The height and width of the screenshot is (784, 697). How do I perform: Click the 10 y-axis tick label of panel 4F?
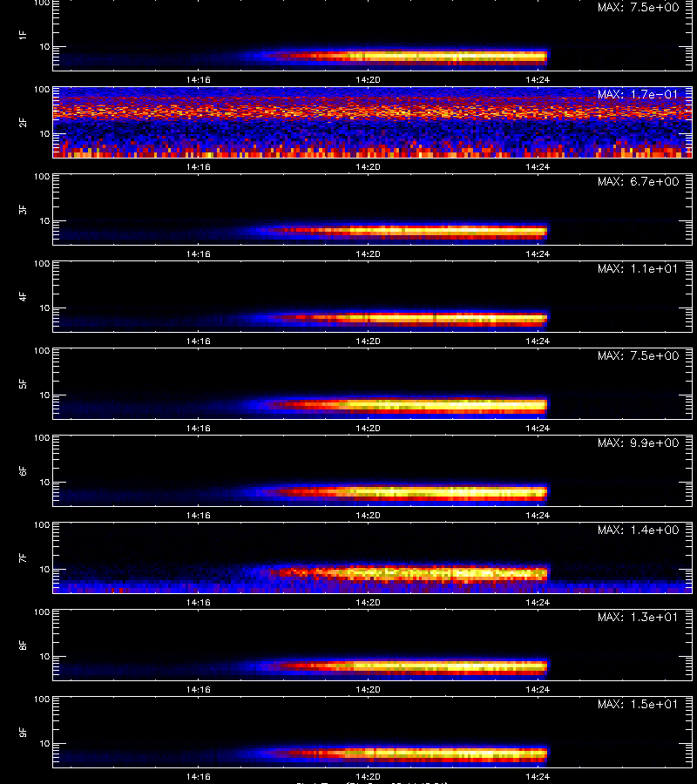[x=44, y=308]
